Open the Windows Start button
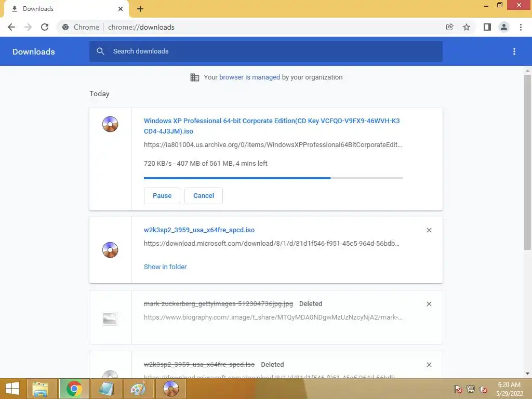Screen dimensions: 532x399 (12, 389)
